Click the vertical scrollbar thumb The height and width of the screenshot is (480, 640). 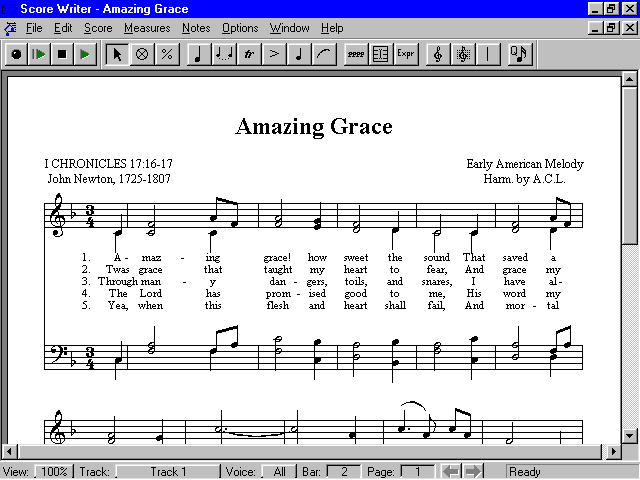point(629,165)
